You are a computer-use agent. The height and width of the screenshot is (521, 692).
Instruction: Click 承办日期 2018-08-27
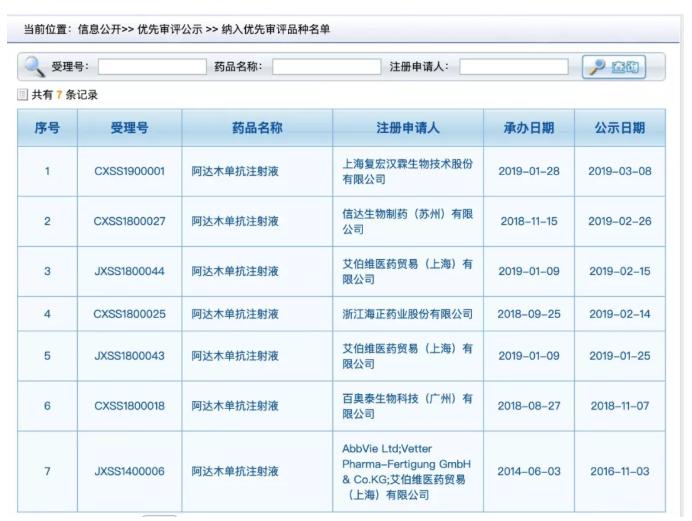[529, 405]
